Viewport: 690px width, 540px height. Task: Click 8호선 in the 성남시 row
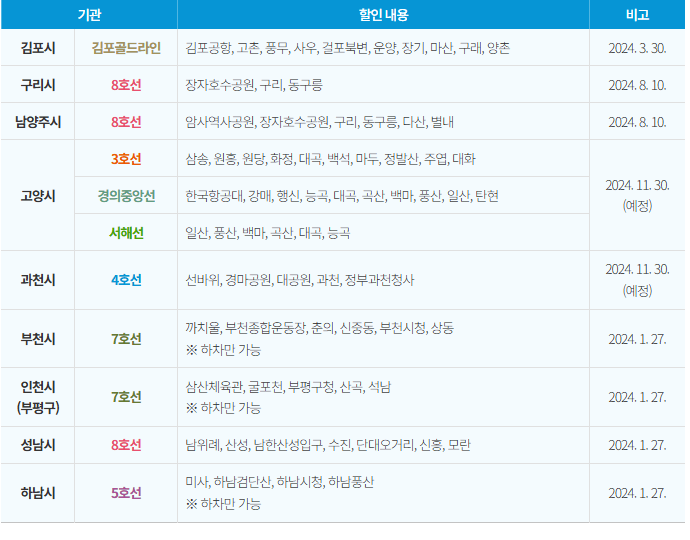(x=126, y=444)
